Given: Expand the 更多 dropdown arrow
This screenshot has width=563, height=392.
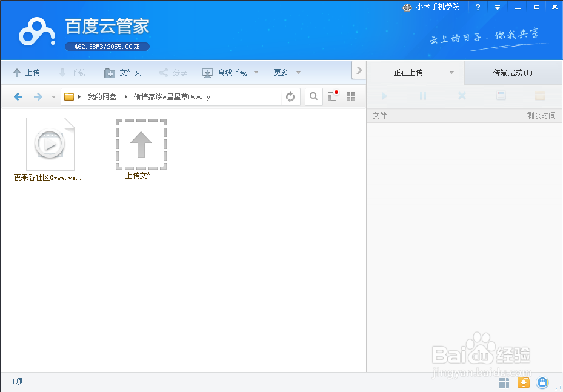Looking at the screenshot, I should (x=298, y=73).
